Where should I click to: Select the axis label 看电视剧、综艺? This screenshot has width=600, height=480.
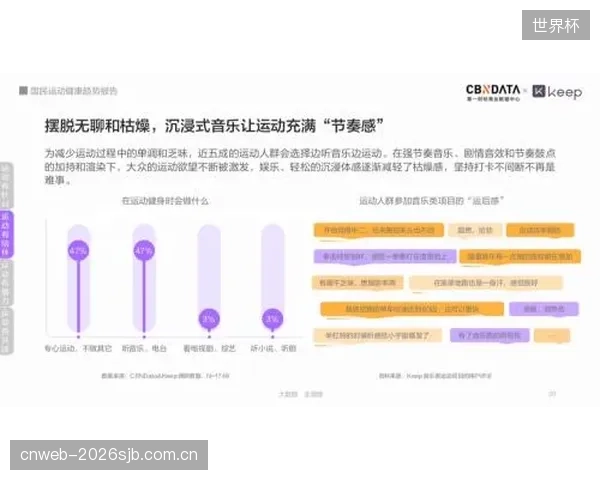pyautogui.click(x=209, y=348)
